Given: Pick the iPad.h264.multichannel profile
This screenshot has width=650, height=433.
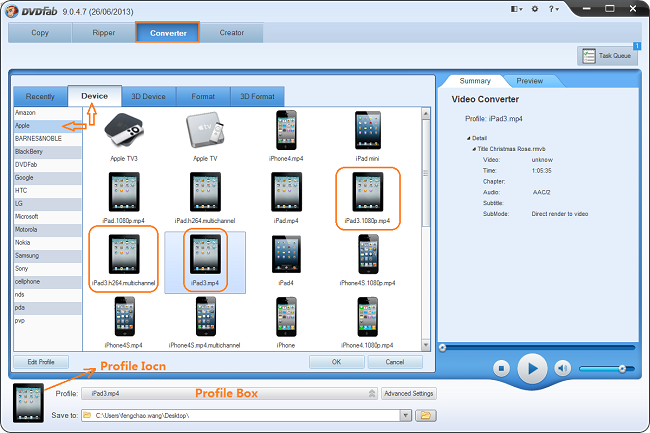Looking at the screenshot, I should 205,192.
